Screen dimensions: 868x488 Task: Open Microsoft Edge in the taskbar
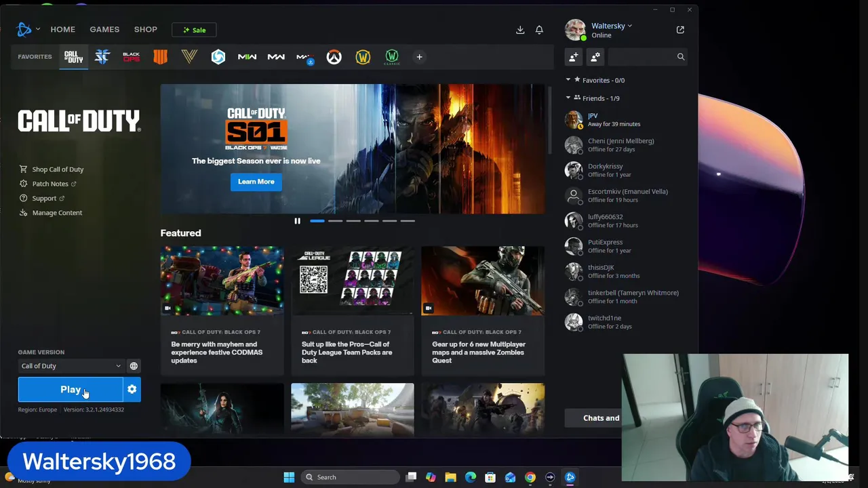coord(471,477)
